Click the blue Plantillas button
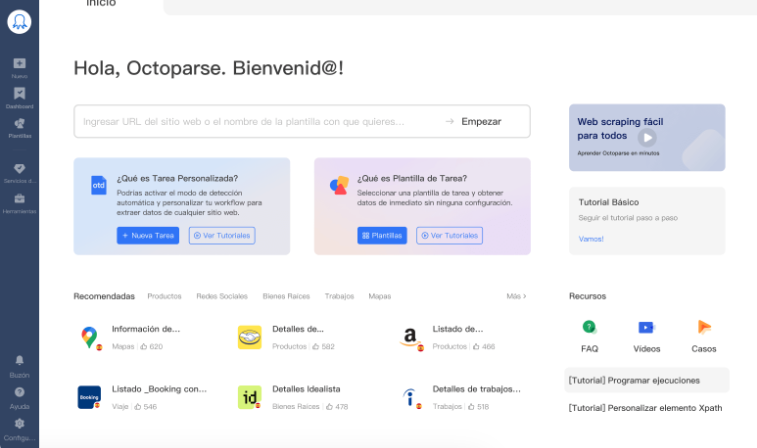This screenshot has height=448, width=757. (x=383, y=236)
